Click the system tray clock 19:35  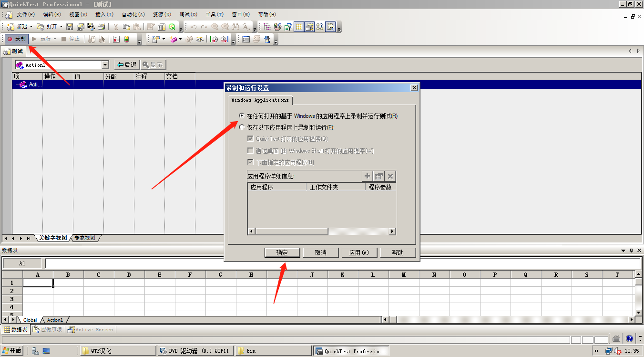pos(632,351)
